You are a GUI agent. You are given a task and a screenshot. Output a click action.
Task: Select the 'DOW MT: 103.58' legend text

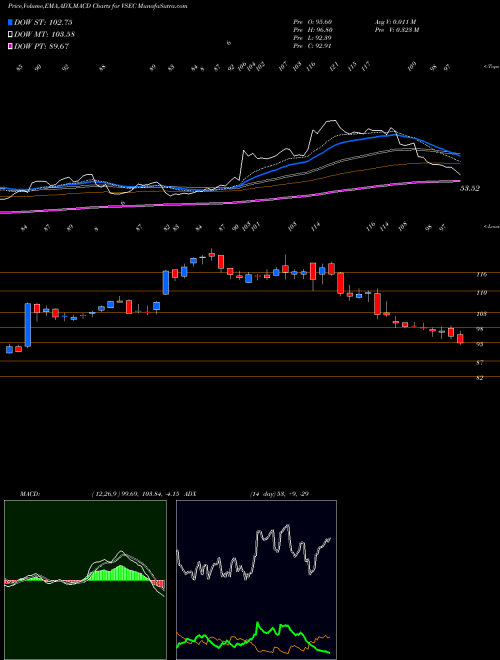point(44,35)
